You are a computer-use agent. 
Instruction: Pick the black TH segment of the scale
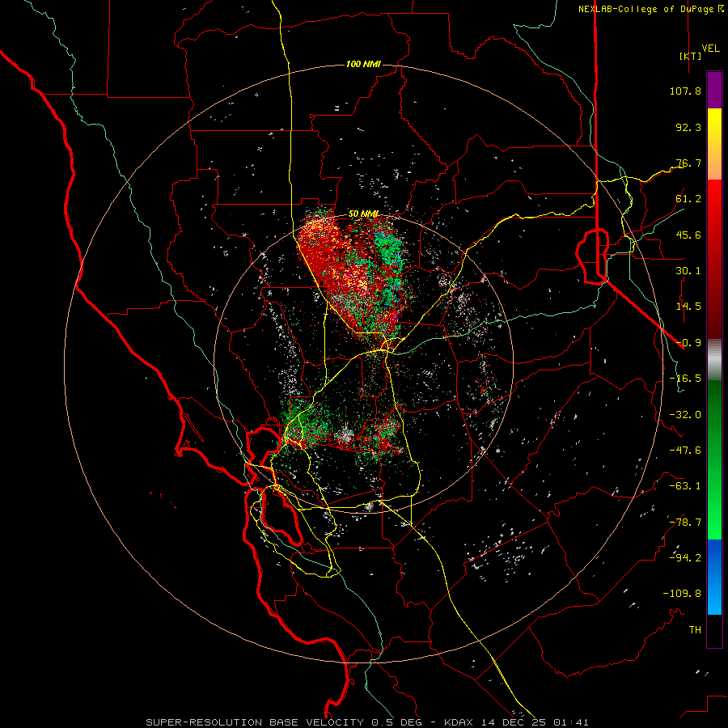714,631
